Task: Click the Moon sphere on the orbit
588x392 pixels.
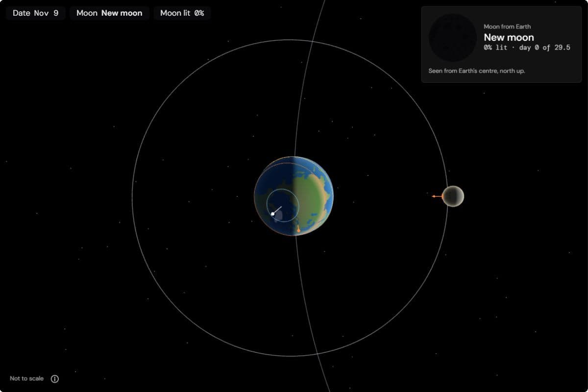Action: tap(453, 196)
